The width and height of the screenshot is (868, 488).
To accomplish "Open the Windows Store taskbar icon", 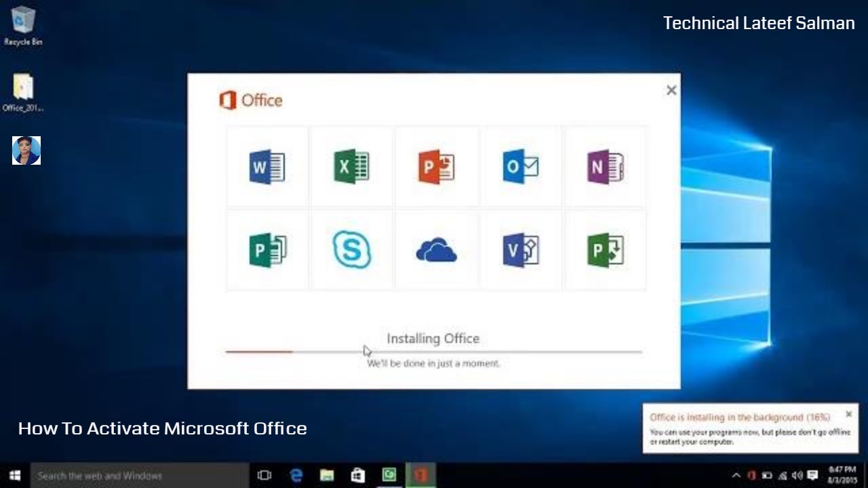I will click(358, 476).
